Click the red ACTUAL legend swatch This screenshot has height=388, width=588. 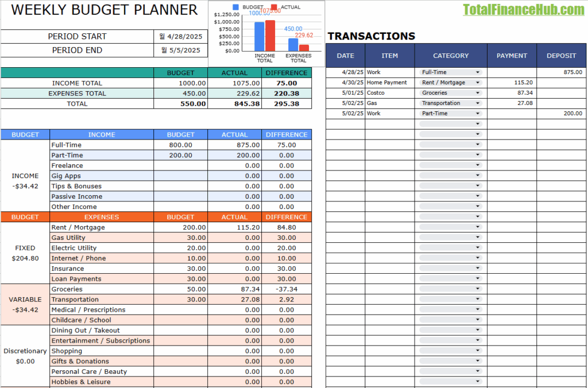(x=274, y=7)
